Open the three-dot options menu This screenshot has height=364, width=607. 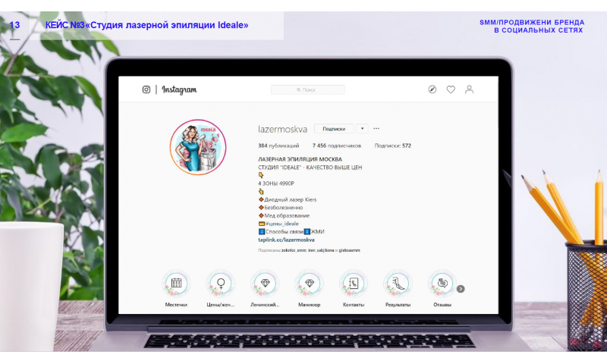pos(376,128)
